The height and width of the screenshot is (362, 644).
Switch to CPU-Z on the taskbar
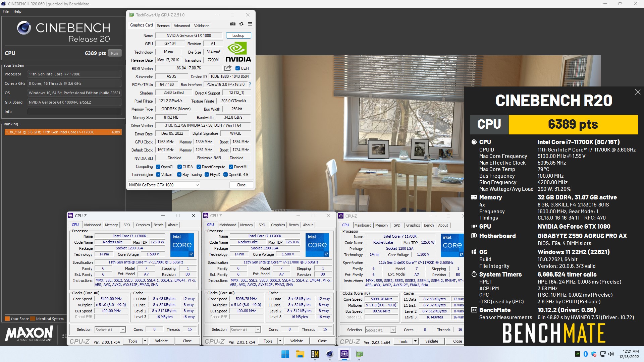click(344, 354)
